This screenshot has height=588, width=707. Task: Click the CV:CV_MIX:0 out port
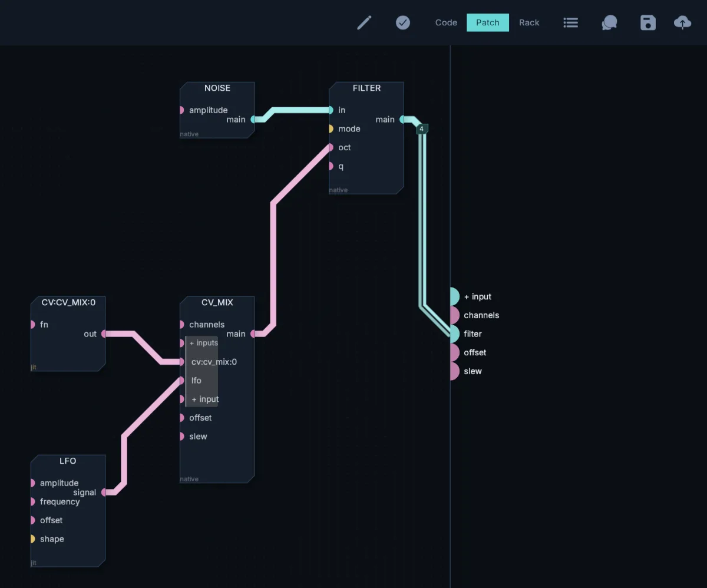tap(104, 334)
